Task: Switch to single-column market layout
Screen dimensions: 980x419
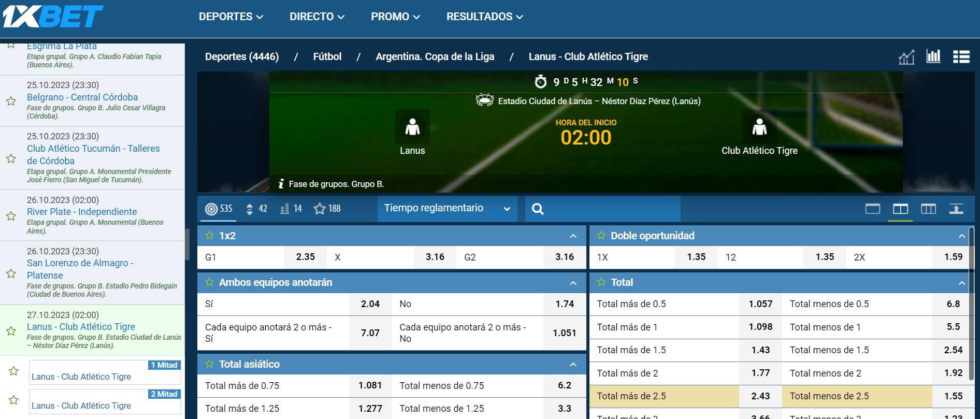Action: (873, 209)
